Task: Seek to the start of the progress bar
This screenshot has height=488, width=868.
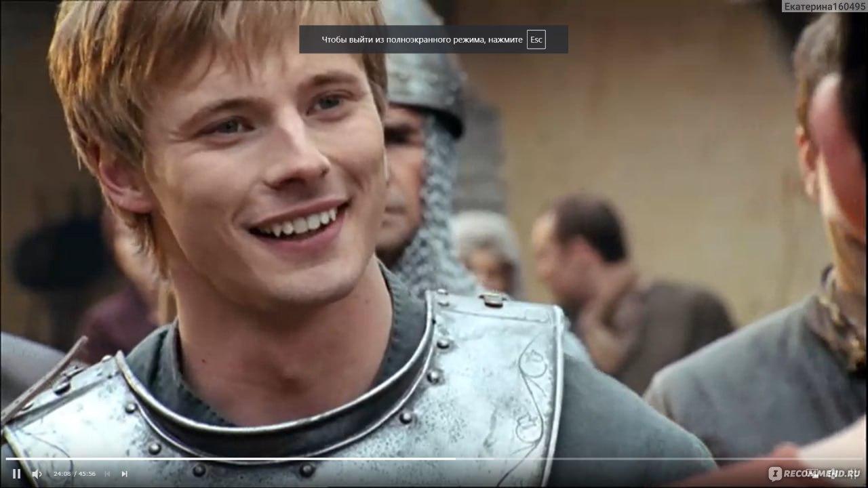Action: point(7,459)
